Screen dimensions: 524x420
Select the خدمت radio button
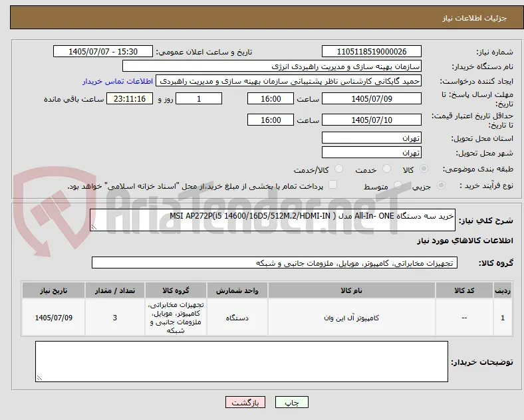pos(386,169)
